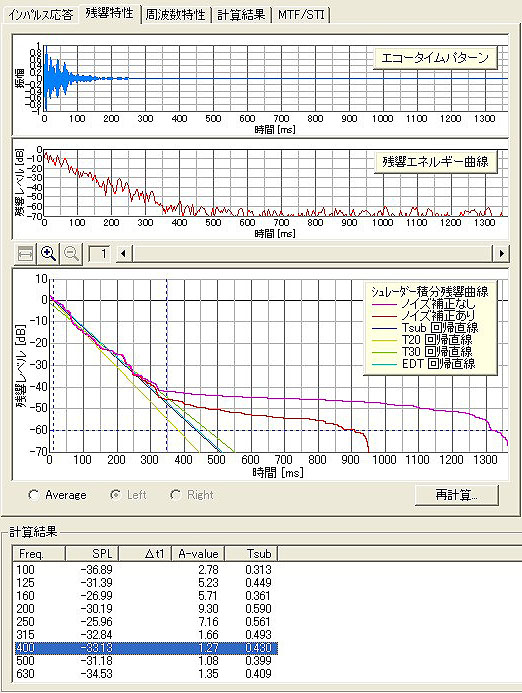
Task: Select the 残響特性 tab
Action: pyautogui.click(x=109, y=13)
